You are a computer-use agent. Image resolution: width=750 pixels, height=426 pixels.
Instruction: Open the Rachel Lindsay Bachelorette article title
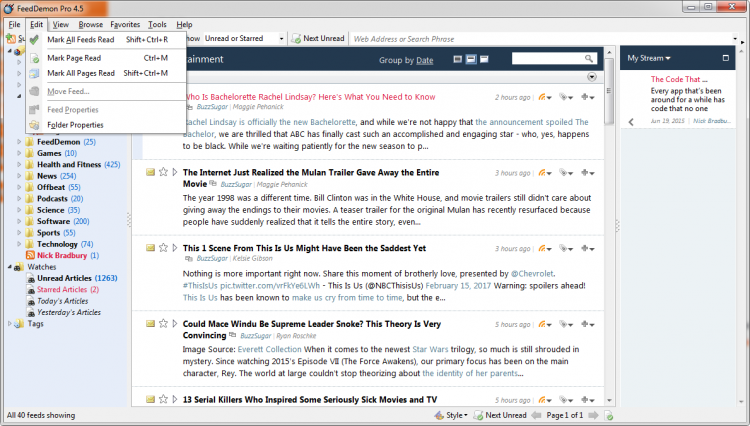pyautogui.click(x=310, y=97)
